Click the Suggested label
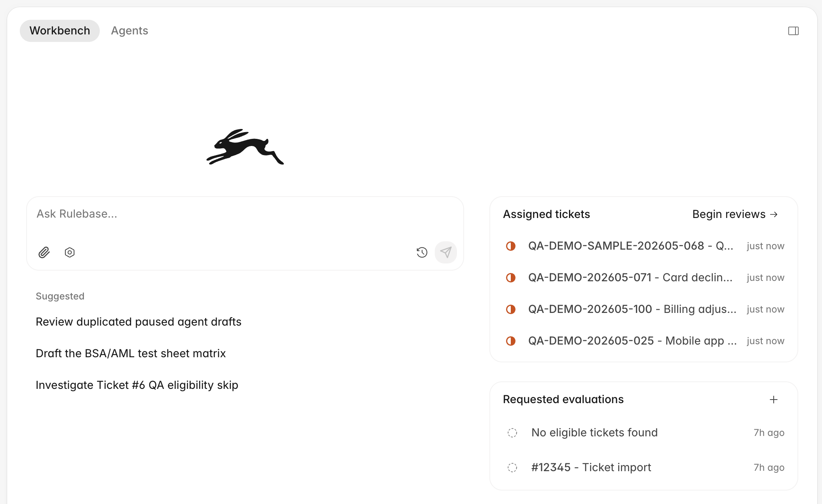 pyautogui.click(x=60, y=296)
